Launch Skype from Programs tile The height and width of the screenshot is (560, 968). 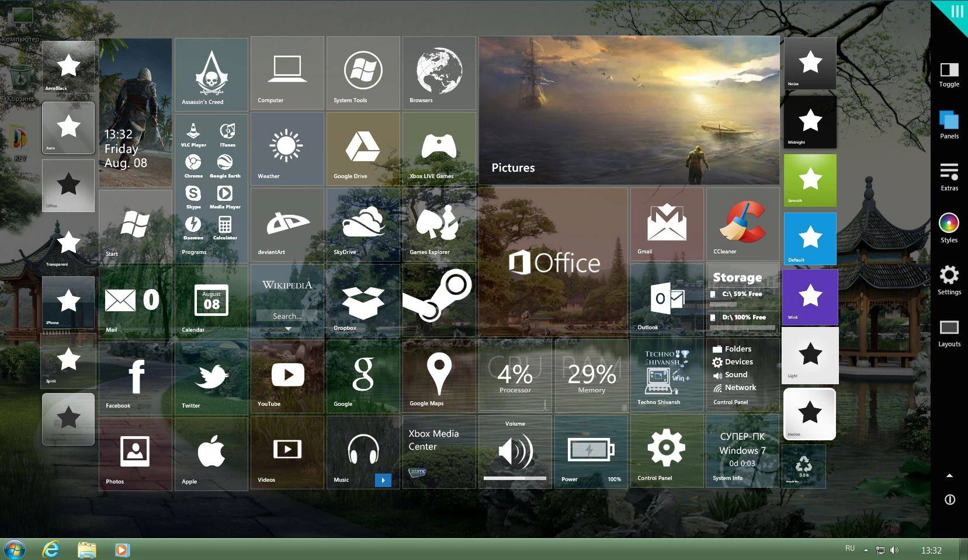point(193,196)
